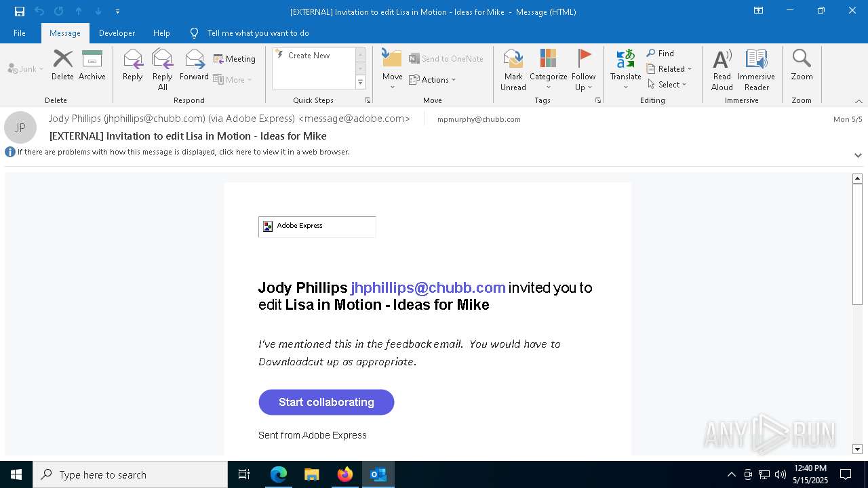Open Microsoft Edge from taskbar
868x488 pixels.
279,474
